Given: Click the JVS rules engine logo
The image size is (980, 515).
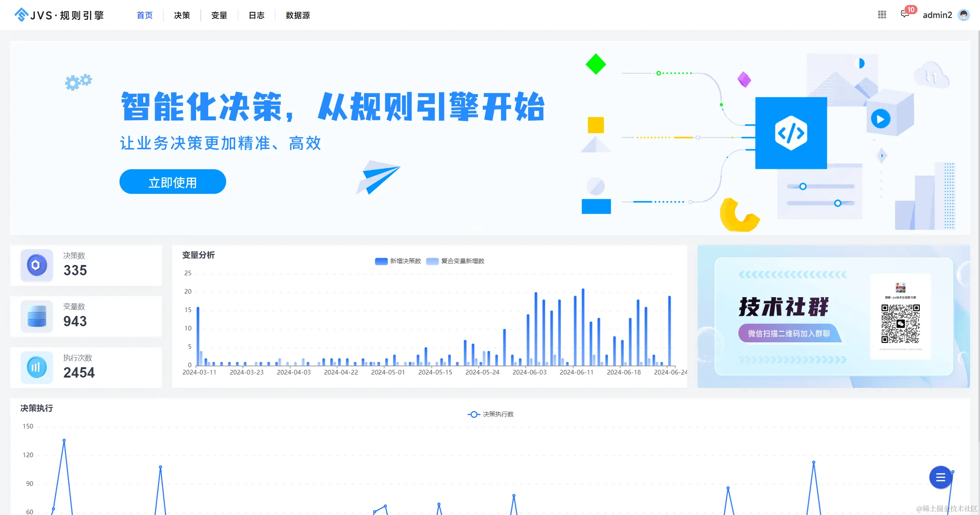Looking at the screenshot, I should tap(59, 15).
